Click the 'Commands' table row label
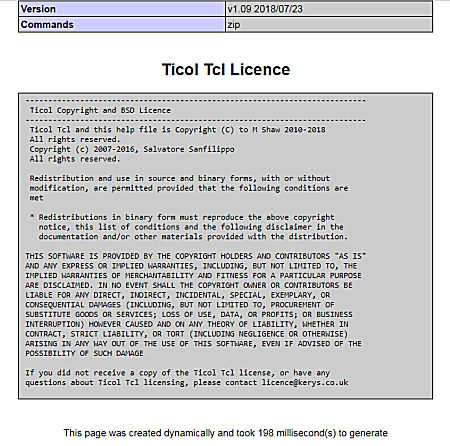 tap(122, 24)
